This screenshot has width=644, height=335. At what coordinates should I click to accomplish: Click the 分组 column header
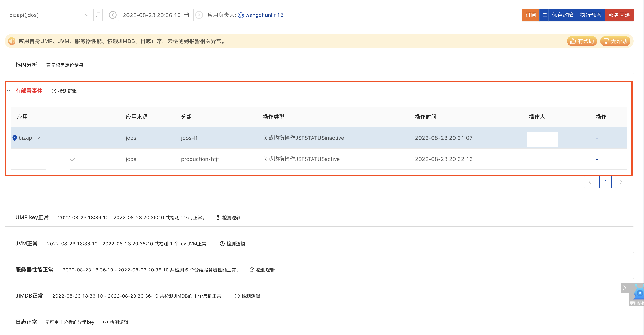point(186,117)
